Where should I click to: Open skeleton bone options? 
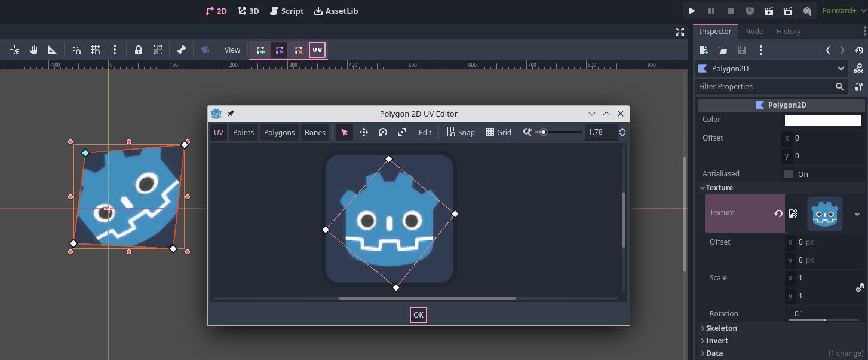[182, 50]
